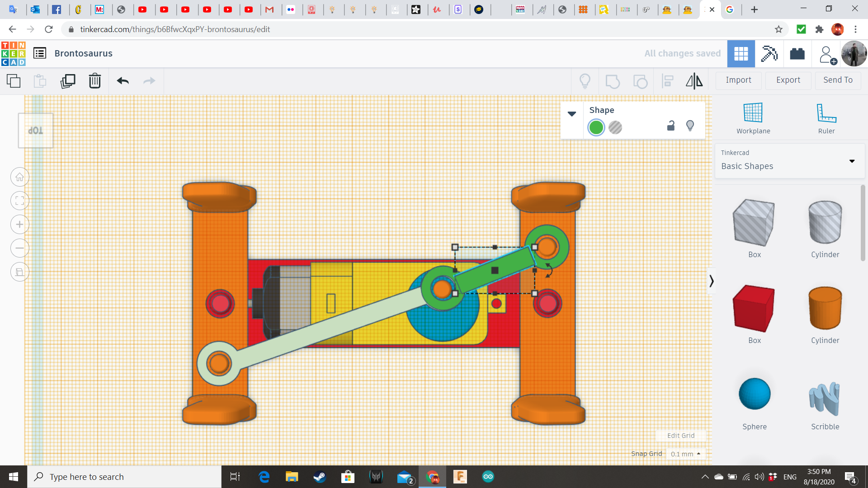Collapse the Shape inspector panel

click(572, 114)
